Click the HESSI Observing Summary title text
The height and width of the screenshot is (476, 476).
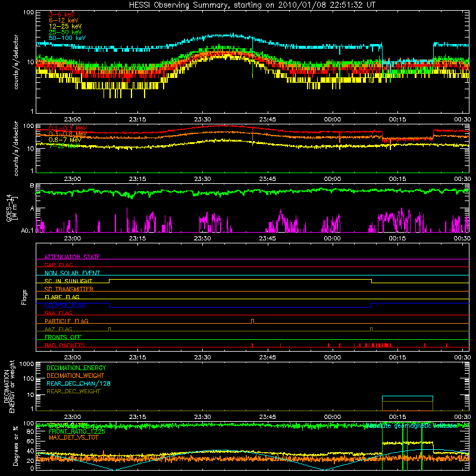(252, 5)
